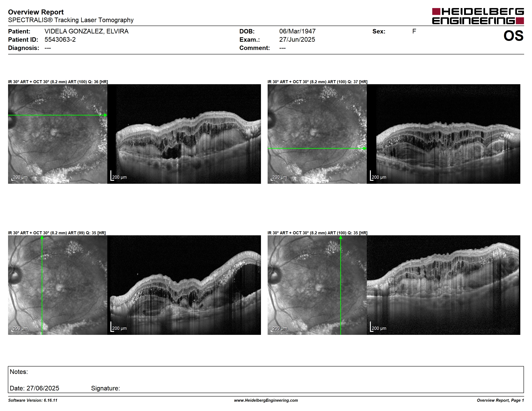The height and width of the screenshot is (411, 532).
Task: Click patient name 'VIDELA GONZALEZ, ELVIRA'
Action: (86, 31)
